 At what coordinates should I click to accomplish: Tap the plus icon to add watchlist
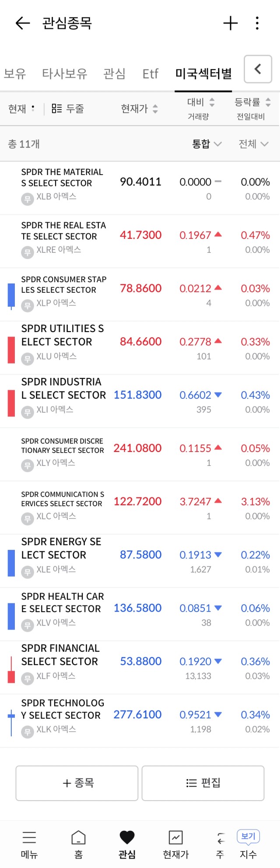click(230, 23)
